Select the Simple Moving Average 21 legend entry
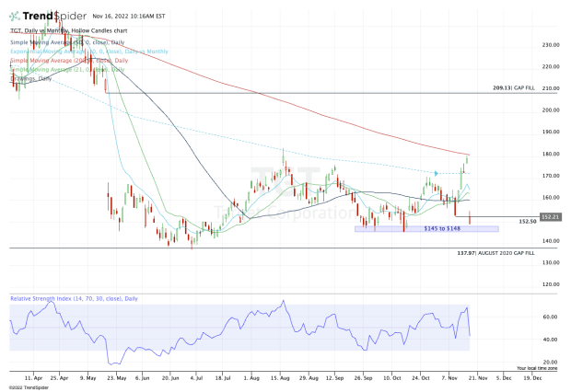571x392 pixels. click(x=67, y=70)
